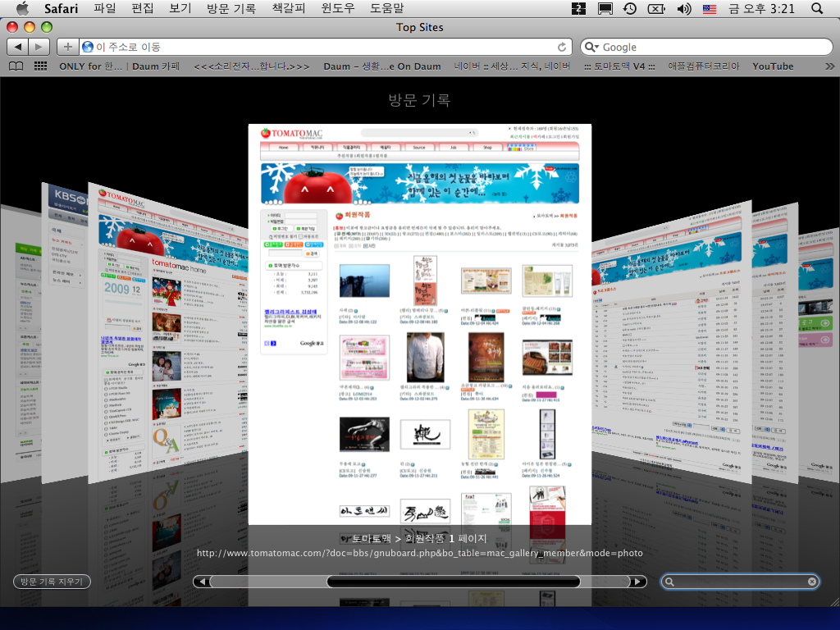Open the 방문 기록 menu

(231, 9)
